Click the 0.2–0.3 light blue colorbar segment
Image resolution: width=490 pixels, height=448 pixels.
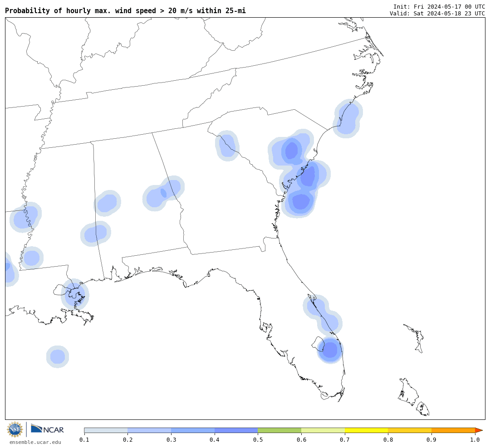(149, 430)
